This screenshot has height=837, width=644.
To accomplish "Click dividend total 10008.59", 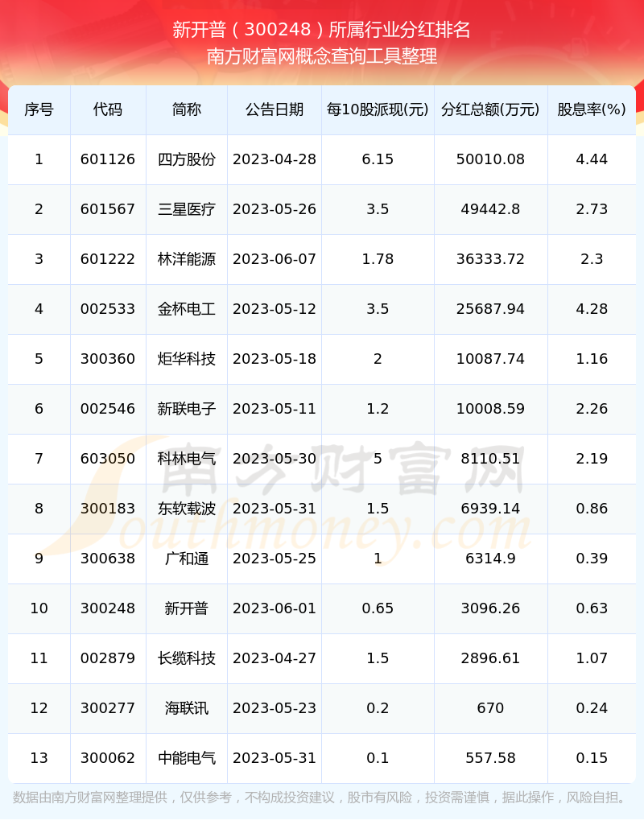I will (490, 408).
